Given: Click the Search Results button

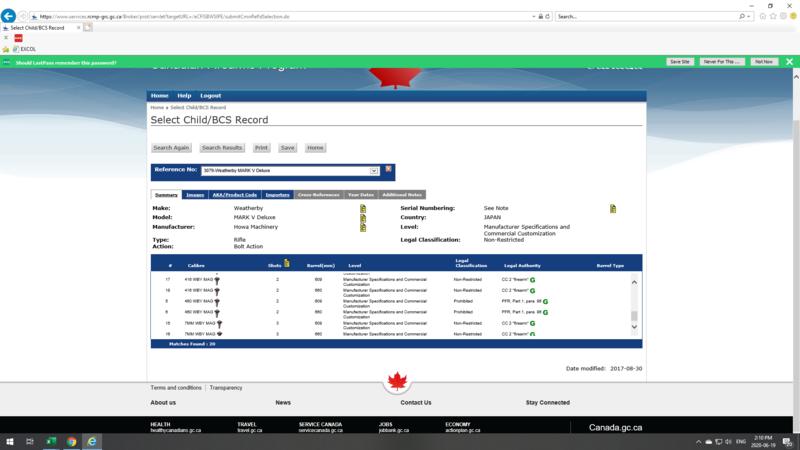Looking at the screenshot, I should coord(222,148).
